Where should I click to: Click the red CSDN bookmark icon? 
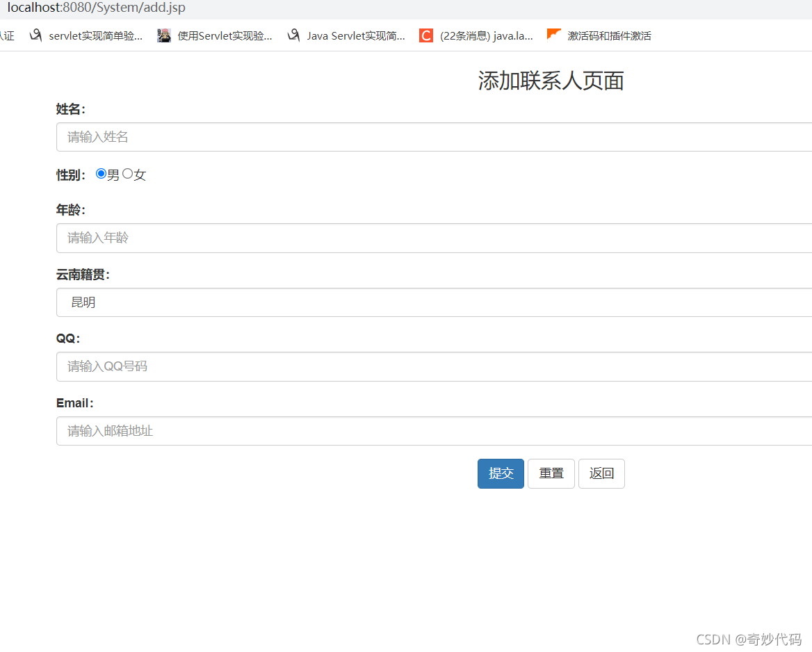coord(426,35)
